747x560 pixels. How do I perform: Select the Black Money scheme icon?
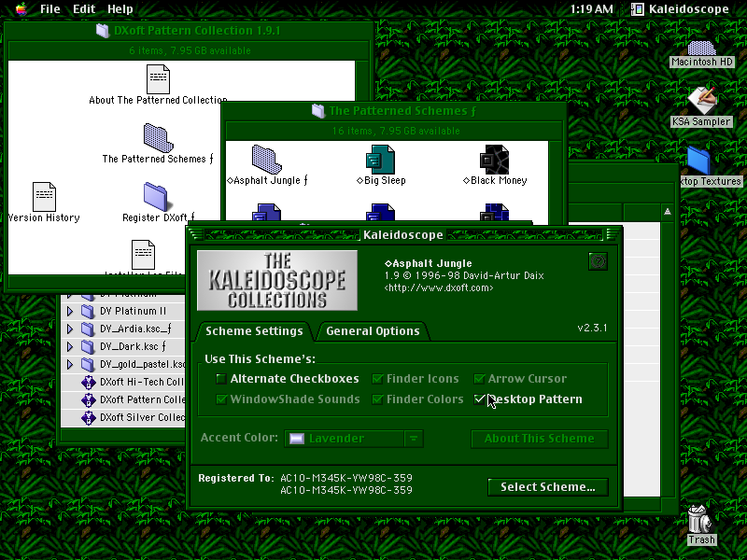(x=495, y=160)
